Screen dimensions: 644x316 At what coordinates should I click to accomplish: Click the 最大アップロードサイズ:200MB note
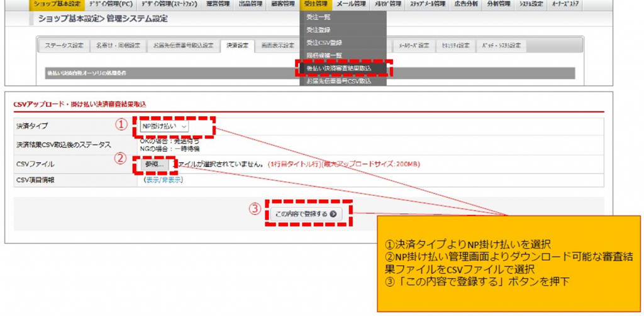coord(372,164)
